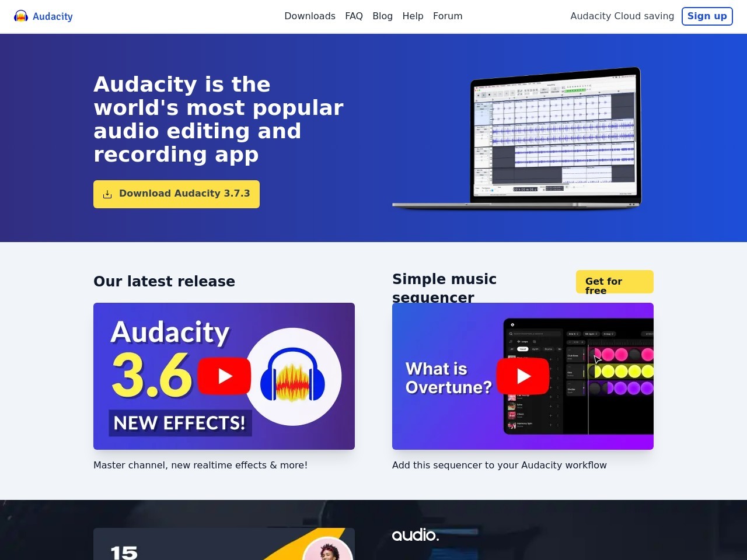Open the FAQ page
Viewport: 747px width, 560px height.
354,16
